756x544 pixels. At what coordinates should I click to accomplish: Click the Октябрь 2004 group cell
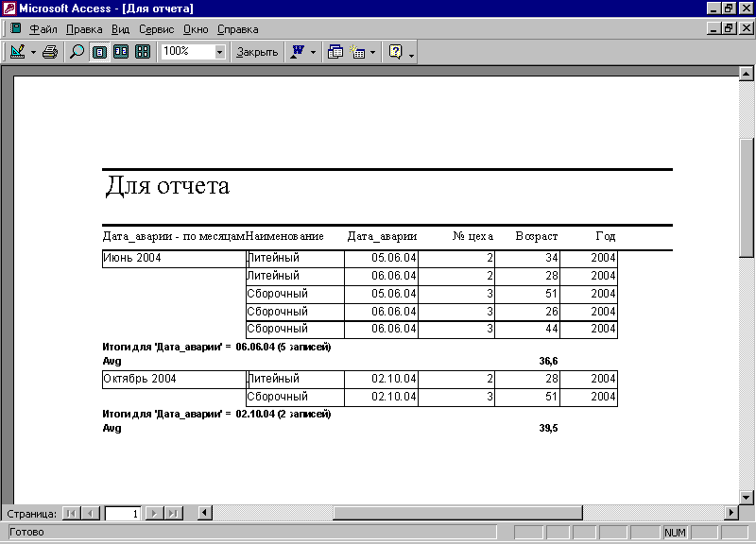pos(174,380)
